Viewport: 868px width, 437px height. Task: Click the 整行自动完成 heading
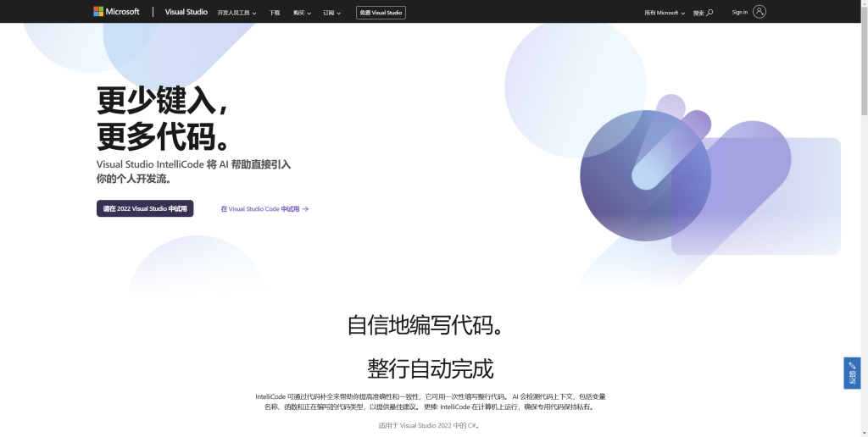(x=430, y=368)
